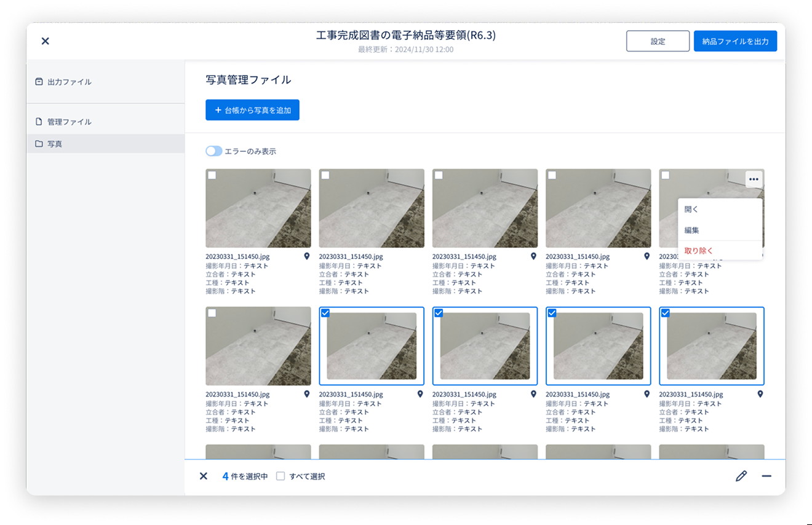This screenshot has height=525, width=812.
Task: Click location pin of first photo in top row
Action: [307, 256]
